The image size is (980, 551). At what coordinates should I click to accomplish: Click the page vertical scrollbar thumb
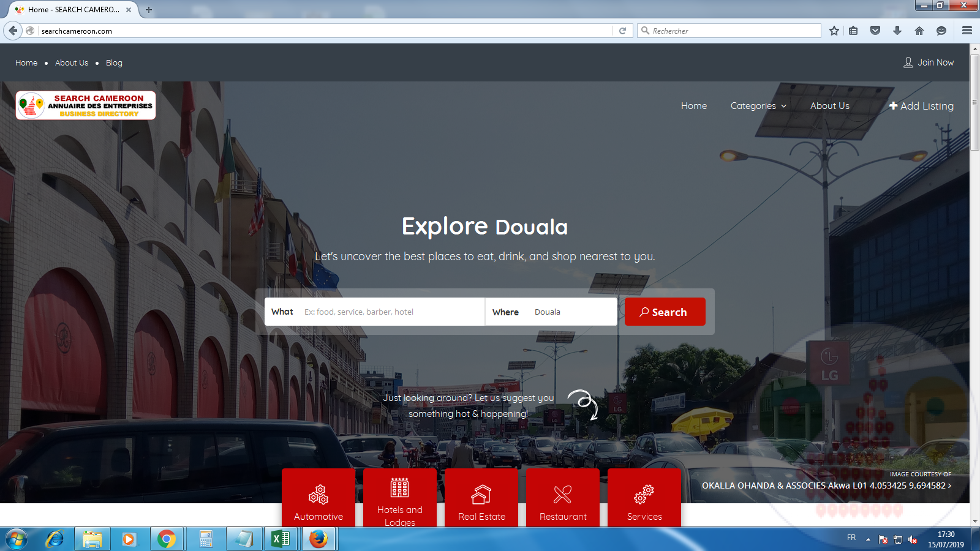click(974, 102)
